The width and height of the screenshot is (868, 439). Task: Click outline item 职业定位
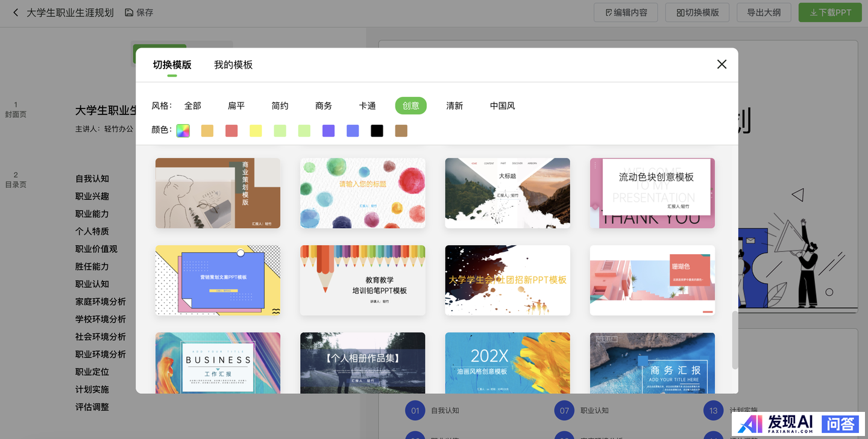pos(92,372)
